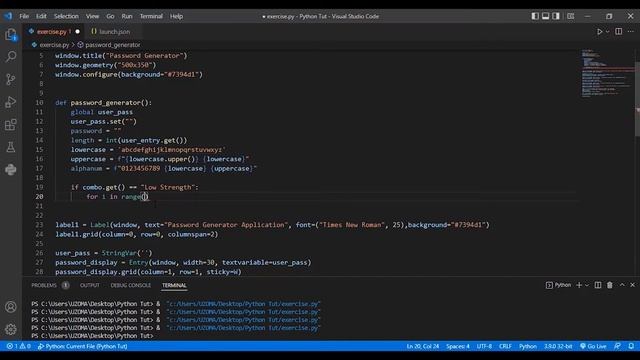Screen dimensions: 640x360
Task: Run Python file with play button
Action: pyautogui.click(x=600, y=31)
